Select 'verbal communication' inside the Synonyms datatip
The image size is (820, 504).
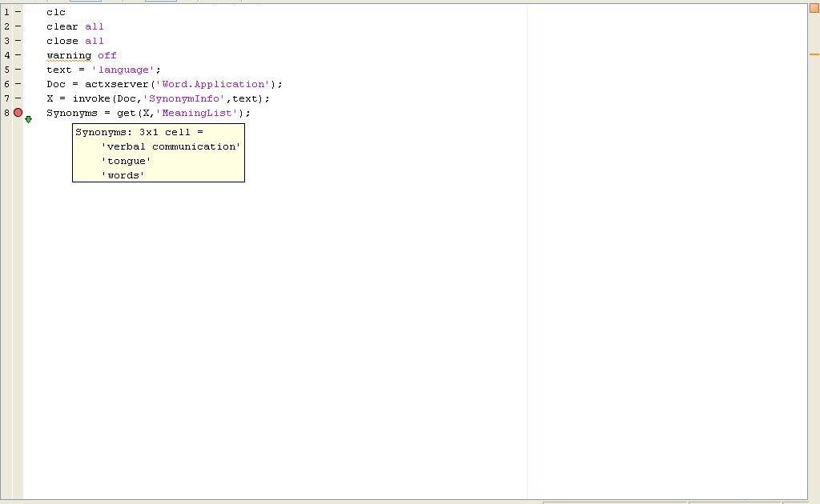point(171,146)
